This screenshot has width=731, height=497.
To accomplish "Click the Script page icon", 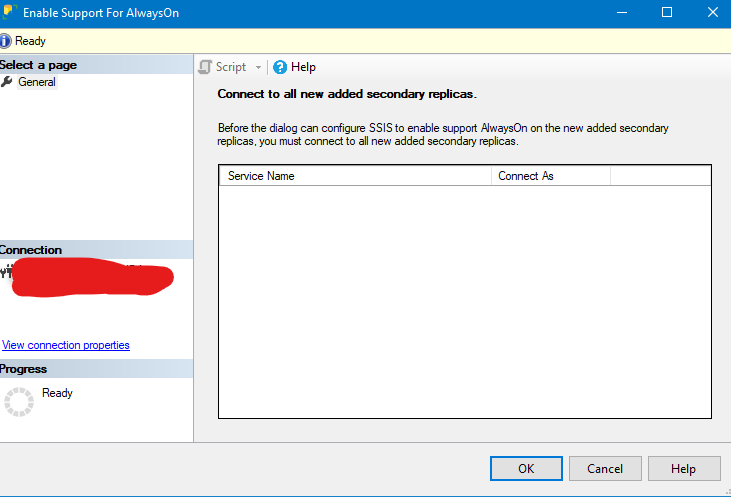I will (205, 67).
